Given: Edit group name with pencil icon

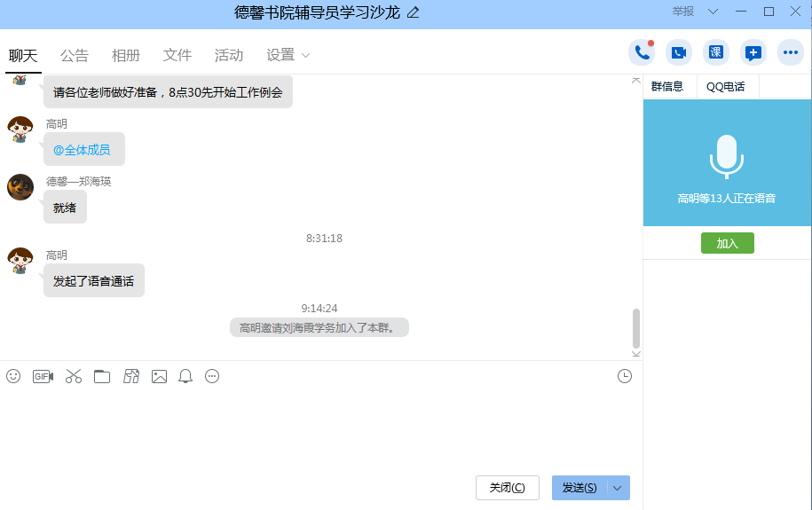Looking at the screenshot, I should pos(413,12).
